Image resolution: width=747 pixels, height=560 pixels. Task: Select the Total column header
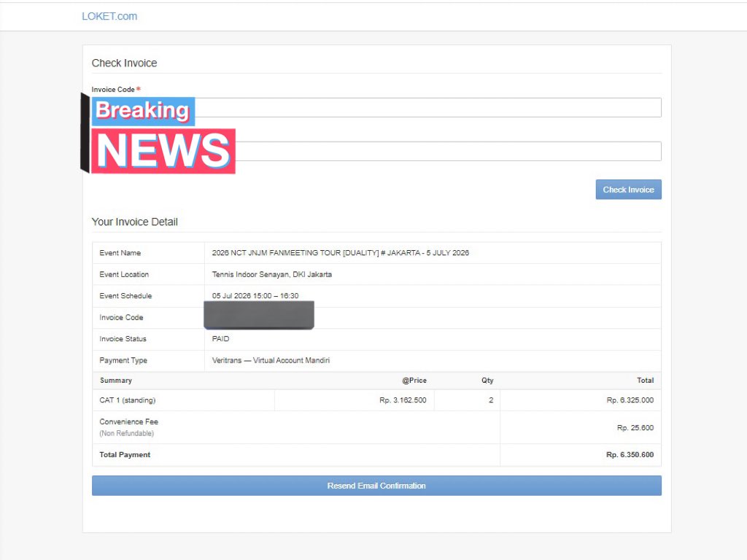coord(646,381)
